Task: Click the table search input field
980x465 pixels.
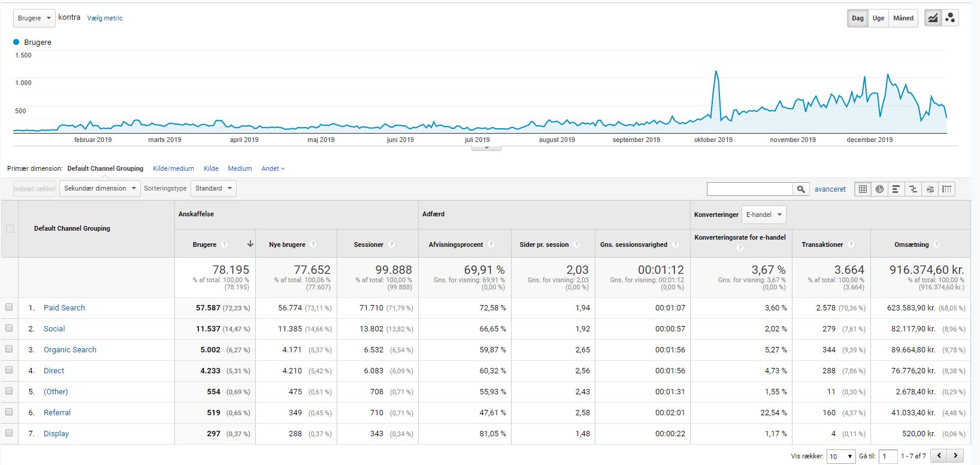Action: click(749, 189)
